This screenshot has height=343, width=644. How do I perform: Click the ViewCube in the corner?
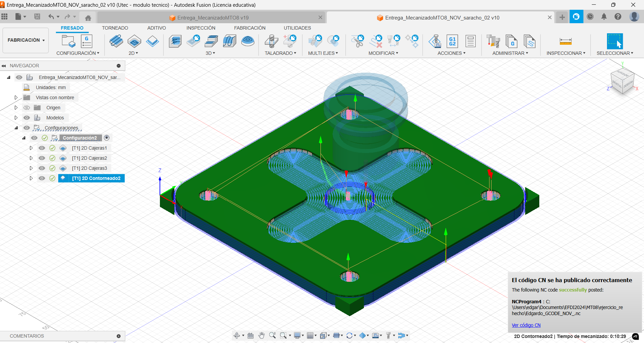(x=622, y=81)
